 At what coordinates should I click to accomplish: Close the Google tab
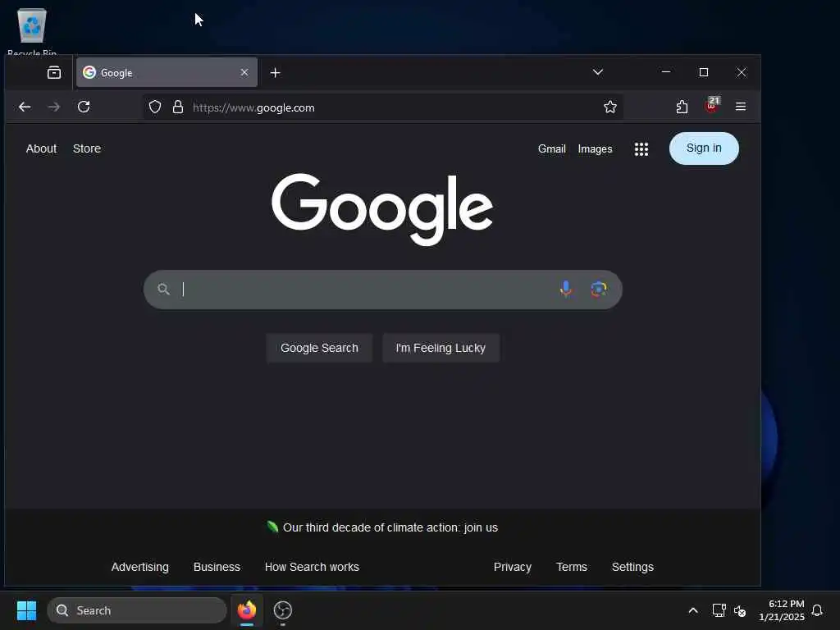[x=244, y=72]
